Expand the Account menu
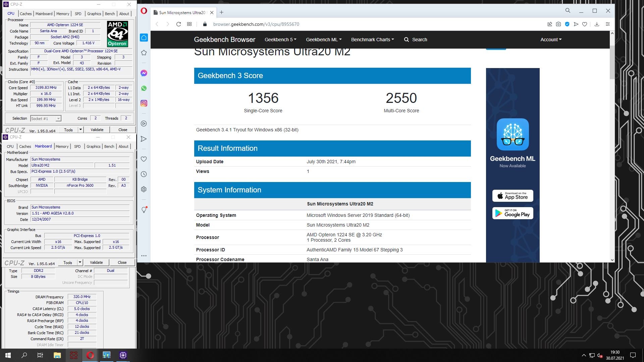 click(x=551, y=40)
